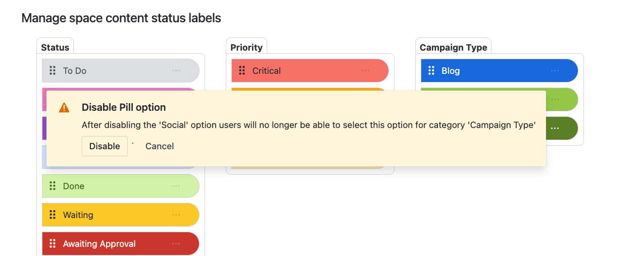Click the drag handle beside Done
The height and width of the screenshot is (256, 644).
click(53, 186)
